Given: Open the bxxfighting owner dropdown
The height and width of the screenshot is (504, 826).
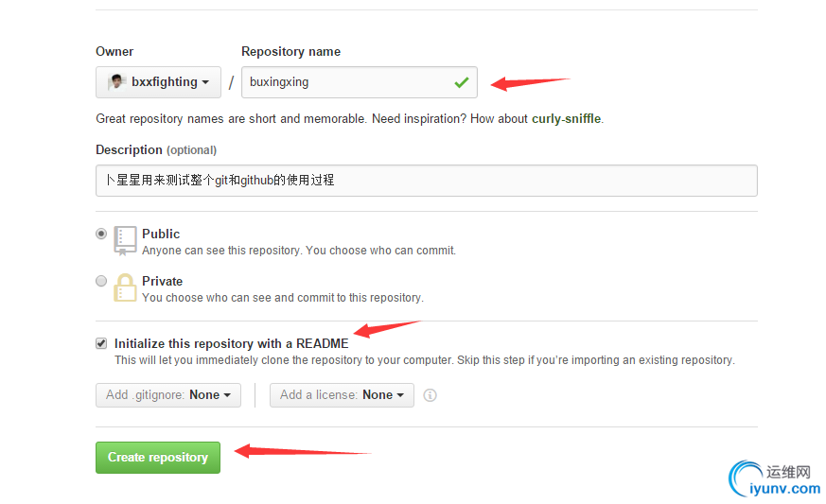Looking at the screenshot, I should click(158, 82).
